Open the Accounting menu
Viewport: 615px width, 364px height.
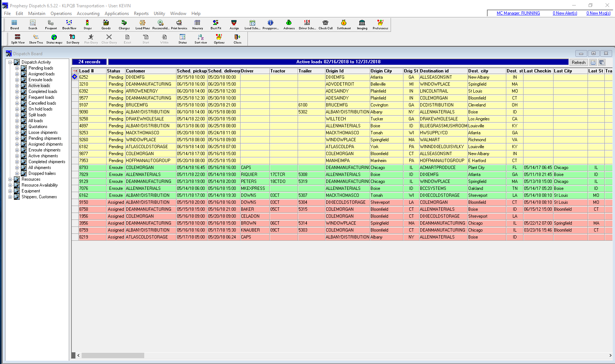[88, 14]
